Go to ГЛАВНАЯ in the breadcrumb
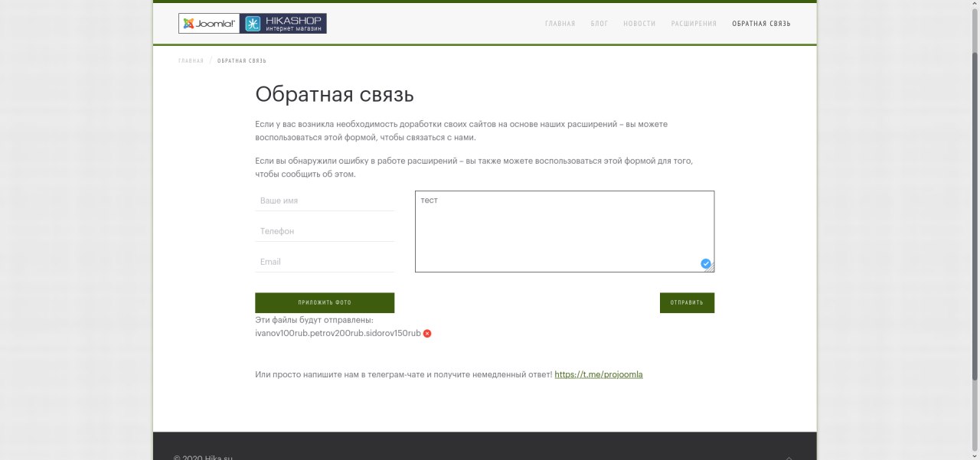This screenshot has height=460, width=980. point(191,60)
